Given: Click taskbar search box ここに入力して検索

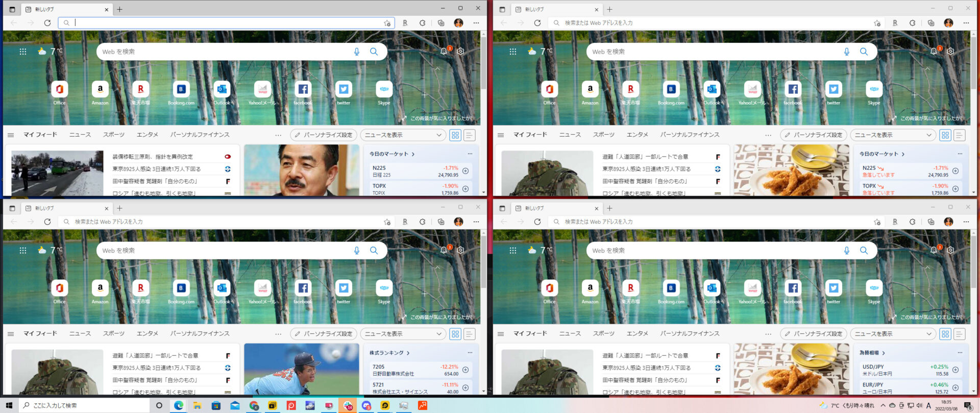Looking at the screenshot, I should tap(84, 405).
